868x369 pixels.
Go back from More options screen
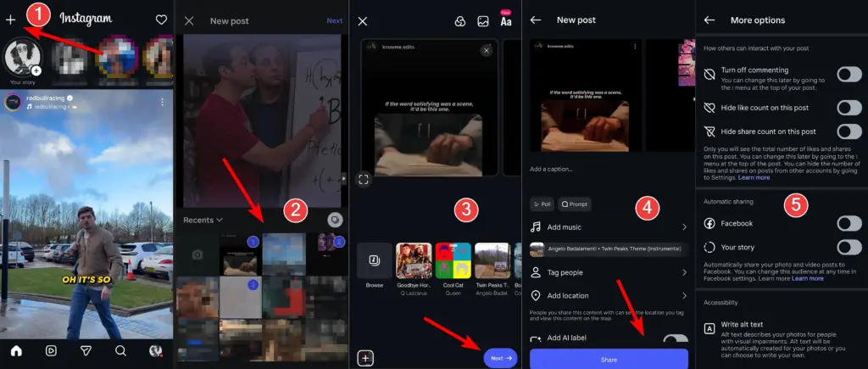[709, 20]
